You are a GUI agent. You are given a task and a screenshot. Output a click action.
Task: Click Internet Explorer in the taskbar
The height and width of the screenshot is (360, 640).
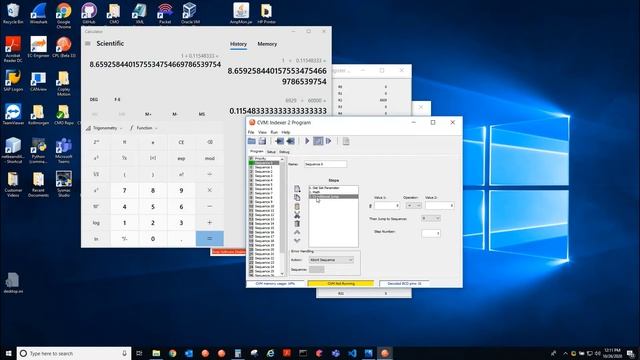[x=270, y=353]
